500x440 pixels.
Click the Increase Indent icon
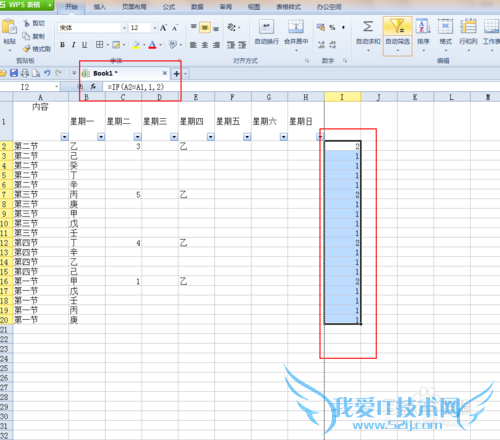pyautogui.click(x=242, y=45)
